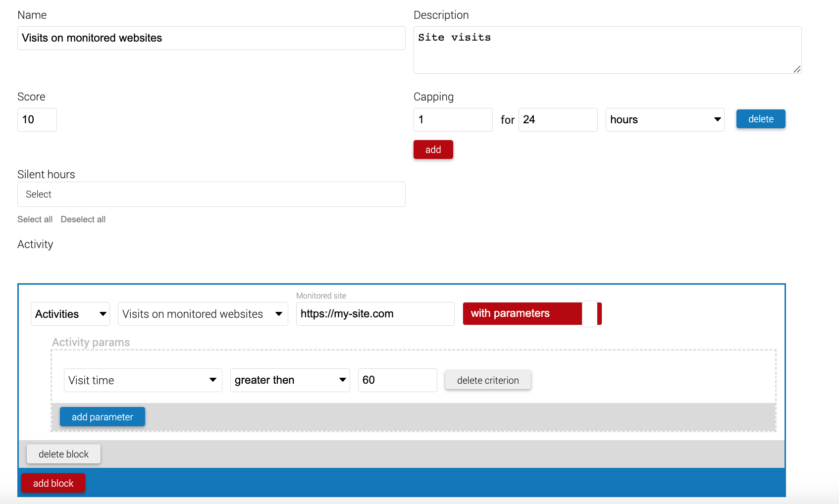Open the 'Activities' type dropdown

70,314
